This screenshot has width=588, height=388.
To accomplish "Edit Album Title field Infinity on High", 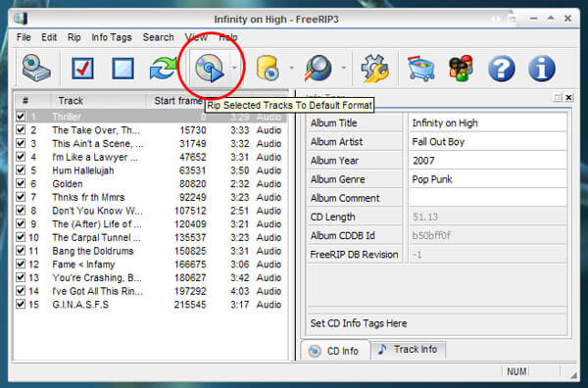I will coord(487,122).
